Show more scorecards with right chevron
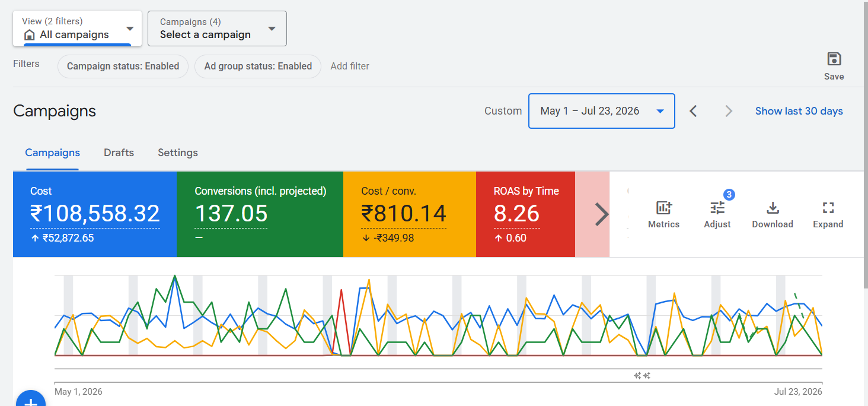This screenshot has width=868, height=406. tap(601, 215)
